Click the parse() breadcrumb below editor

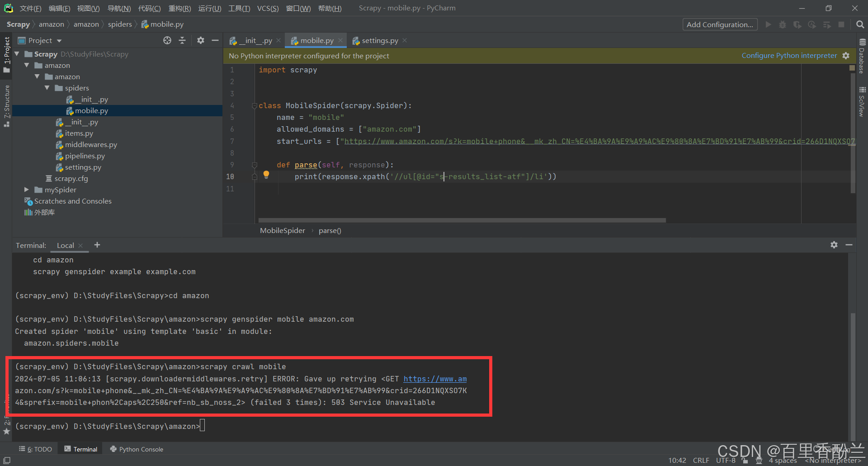[x=330, y=230]
